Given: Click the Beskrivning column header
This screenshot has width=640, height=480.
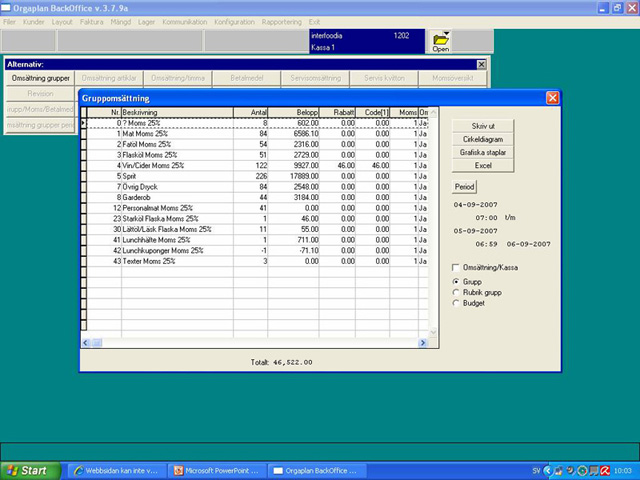Looking at the screenshot, I should (x=177, y=112).
